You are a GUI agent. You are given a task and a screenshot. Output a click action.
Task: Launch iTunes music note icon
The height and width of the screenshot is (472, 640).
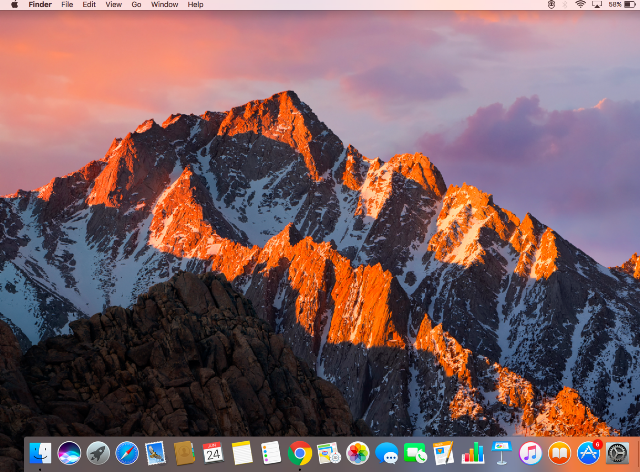(530, 453)
